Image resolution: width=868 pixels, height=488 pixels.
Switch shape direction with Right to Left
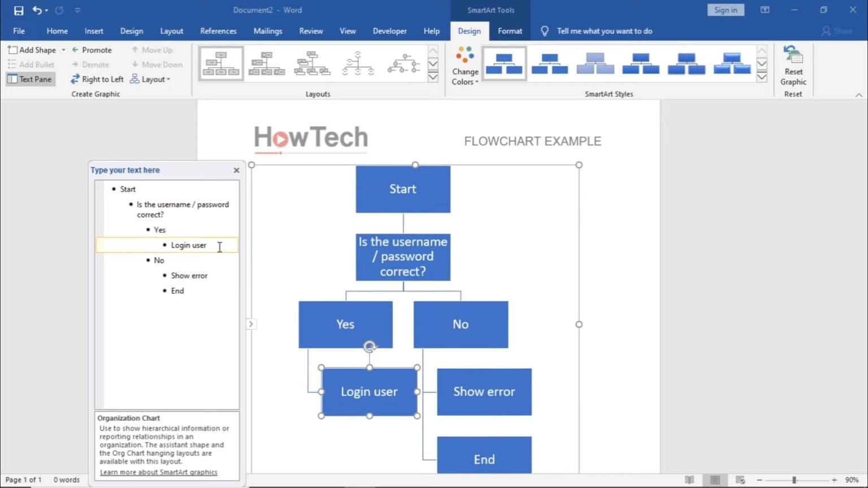(x=97, y=79)
